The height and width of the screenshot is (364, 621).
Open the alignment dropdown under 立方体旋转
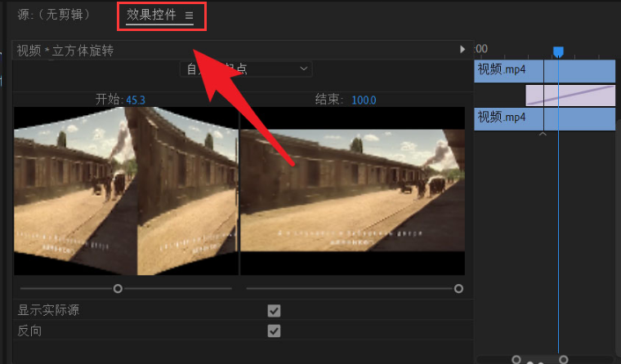click(x=246, y=69)
